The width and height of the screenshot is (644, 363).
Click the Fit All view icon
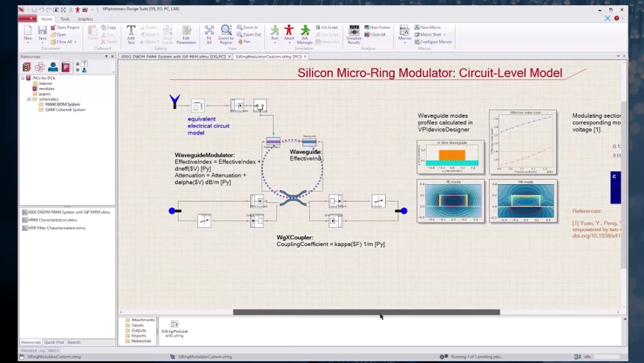point(208,33)
